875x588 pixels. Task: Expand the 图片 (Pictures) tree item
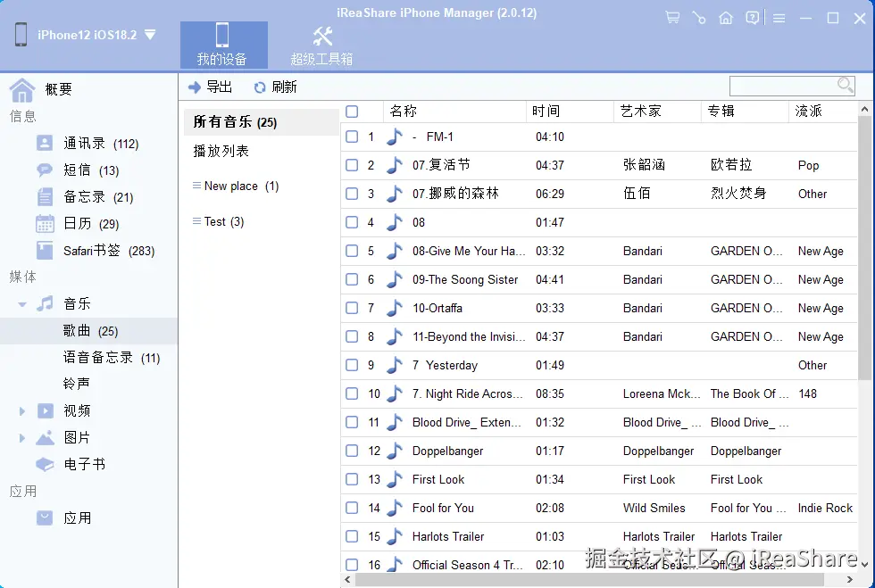pyautogui.click(x=21, y=437)
